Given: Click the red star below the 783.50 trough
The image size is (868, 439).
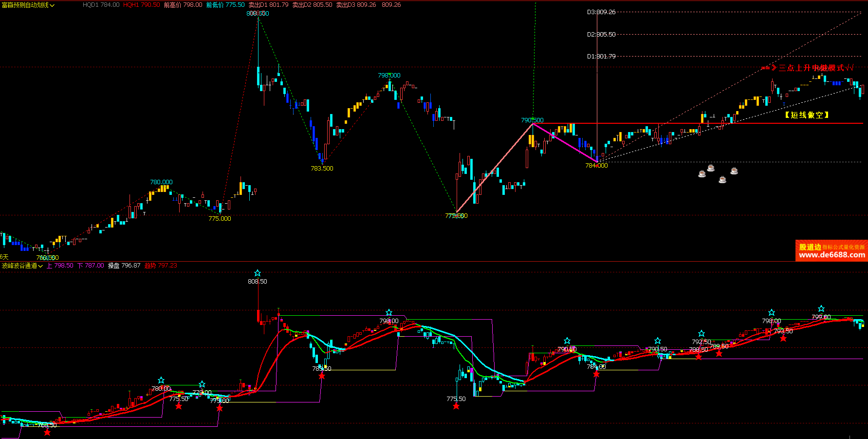Looking at the screenshot, I should (x=322, y=376).
